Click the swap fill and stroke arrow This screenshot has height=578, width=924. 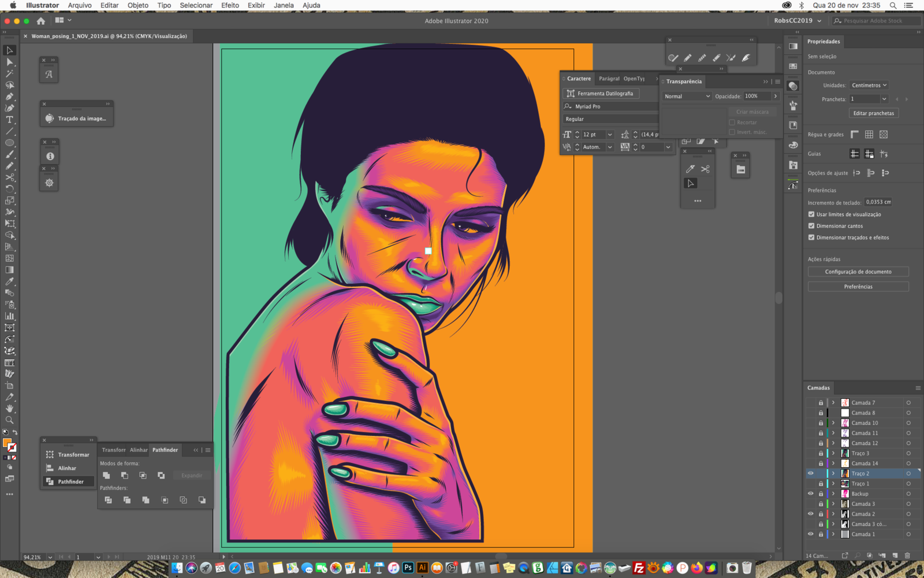click(x=15, y=432)
